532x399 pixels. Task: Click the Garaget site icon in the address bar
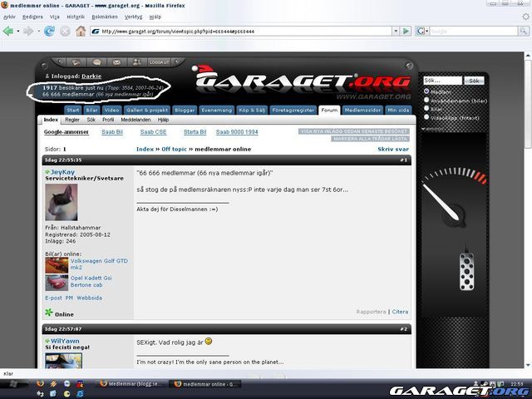pos(96,32)
